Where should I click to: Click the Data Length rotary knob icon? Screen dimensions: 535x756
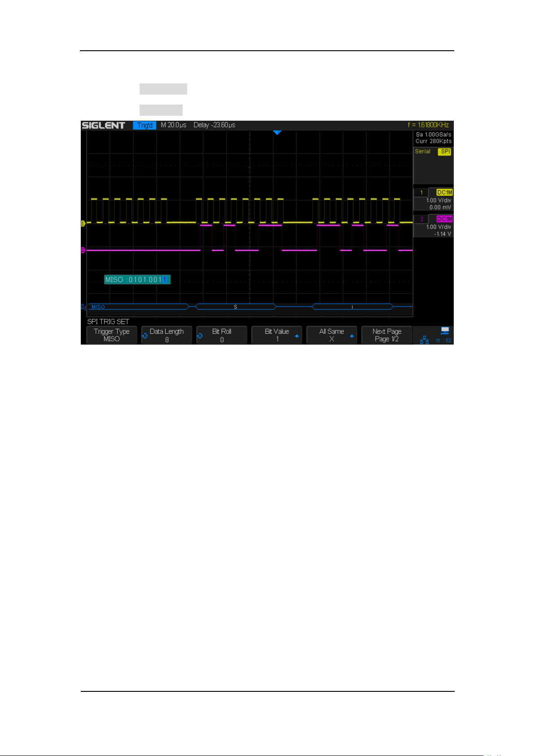point(145,336)
